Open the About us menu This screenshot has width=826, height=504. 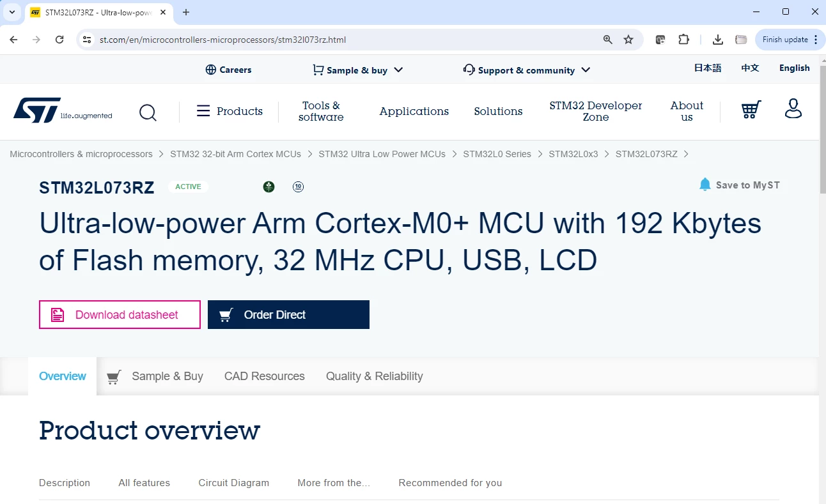pyautogui.click(x=687, y=111)
